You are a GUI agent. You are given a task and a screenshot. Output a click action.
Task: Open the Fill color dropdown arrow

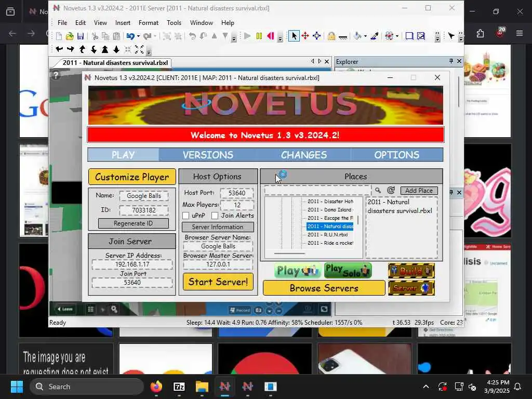coord(365,36)
